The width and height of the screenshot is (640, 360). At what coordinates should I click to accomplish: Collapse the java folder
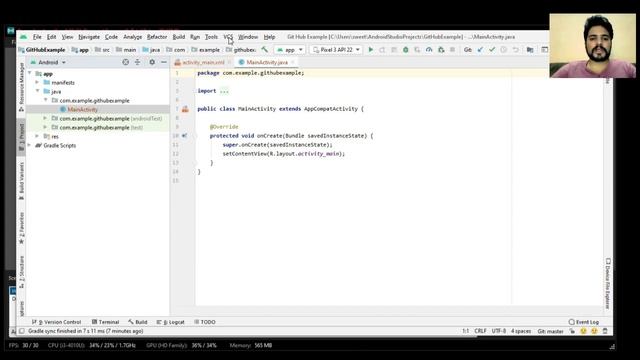point(38,91)
